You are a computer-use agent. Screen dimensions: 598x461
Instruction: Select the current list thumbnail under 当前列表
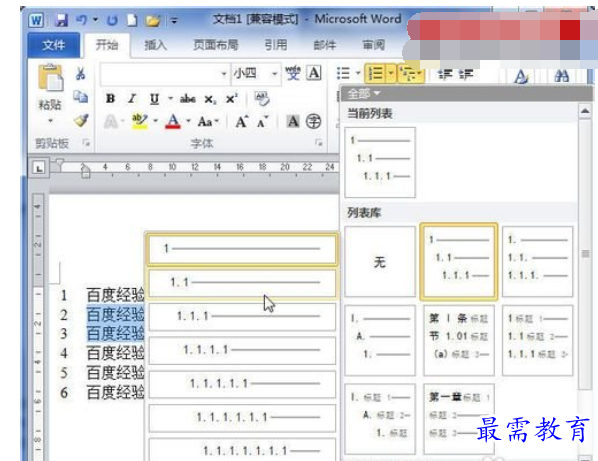pos(379,162)
